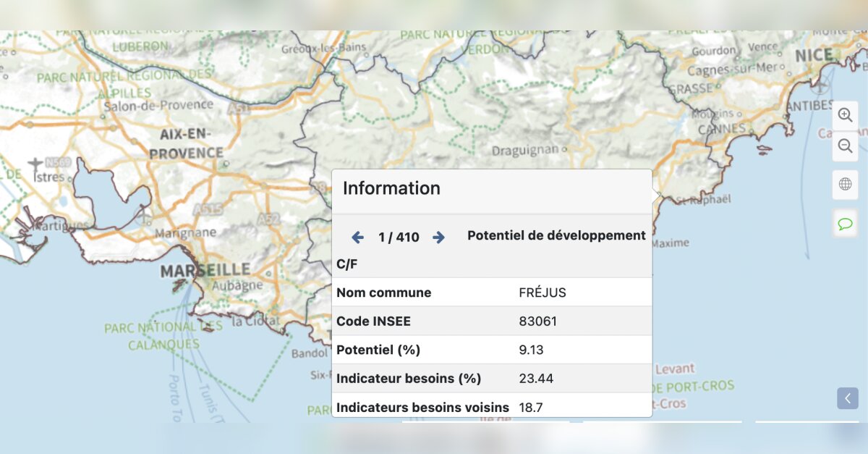Collapse the side panel with the chevron button

848,398
